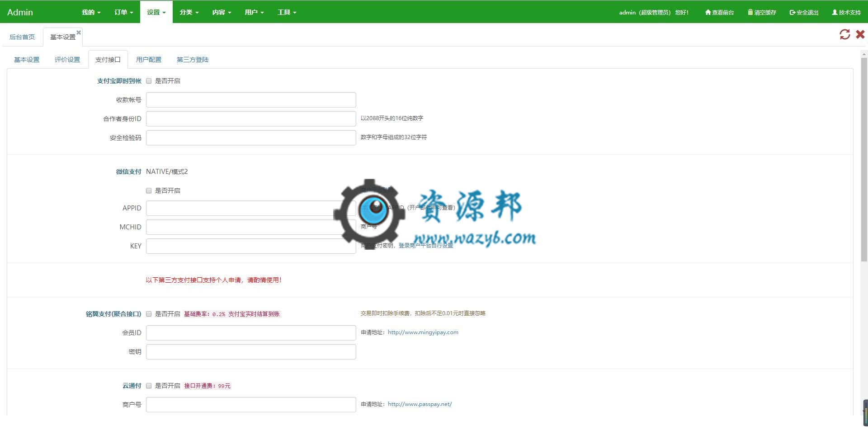Click the NATIVE/模式2 label

point(167,172)
